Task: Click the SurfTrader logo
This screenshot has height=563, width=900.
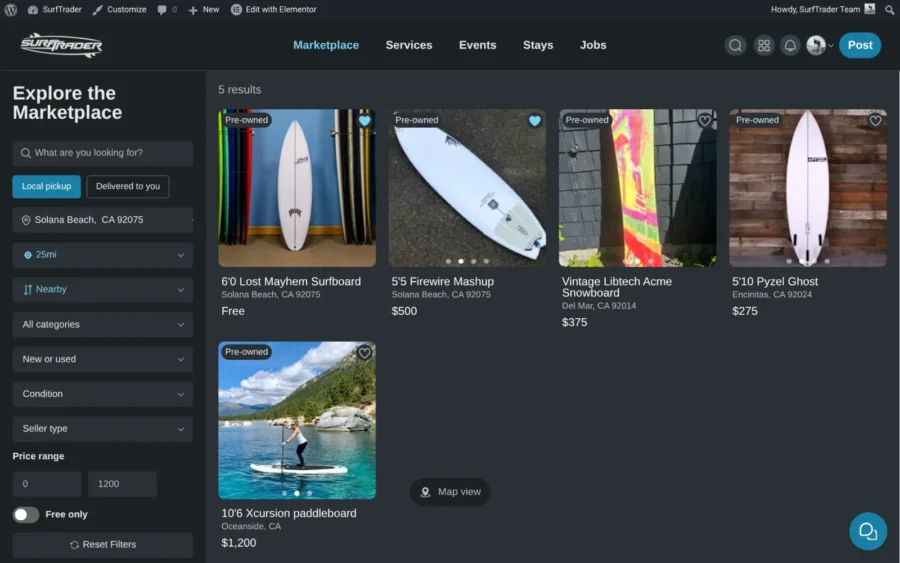Action: pyautogui.click(x=61, y=45)
